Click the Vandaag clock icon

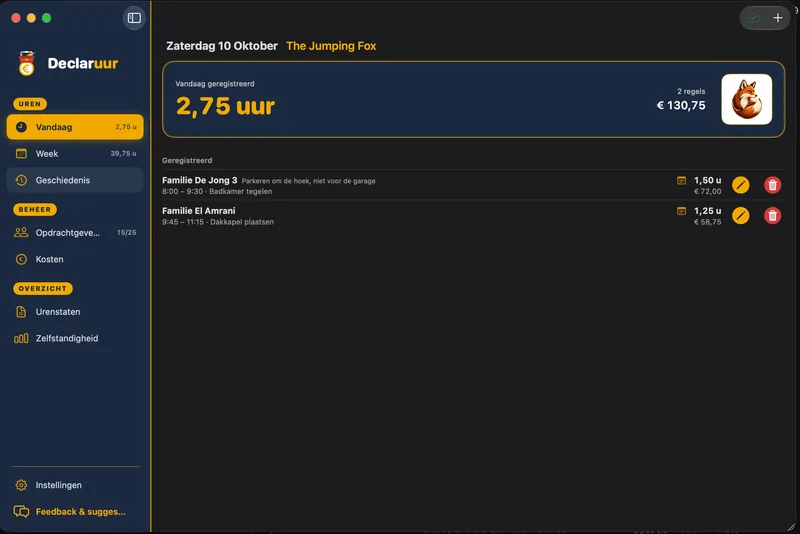pos(21,127)
